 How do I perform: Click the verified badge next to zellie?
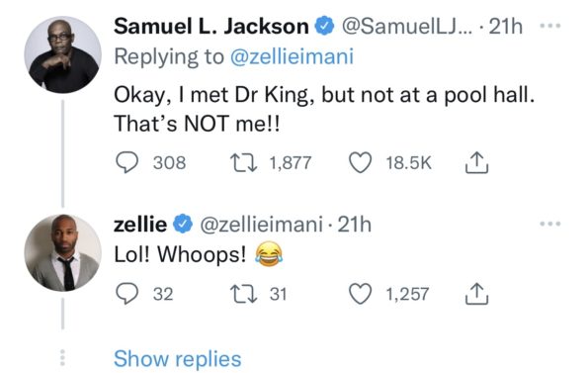183,224
